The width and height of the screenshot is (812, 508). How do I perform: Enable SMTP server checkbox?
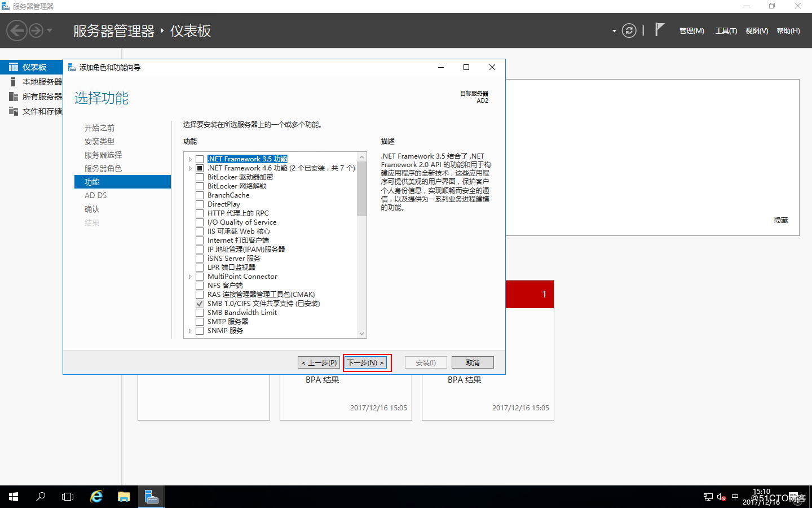[x=200, y=322]
